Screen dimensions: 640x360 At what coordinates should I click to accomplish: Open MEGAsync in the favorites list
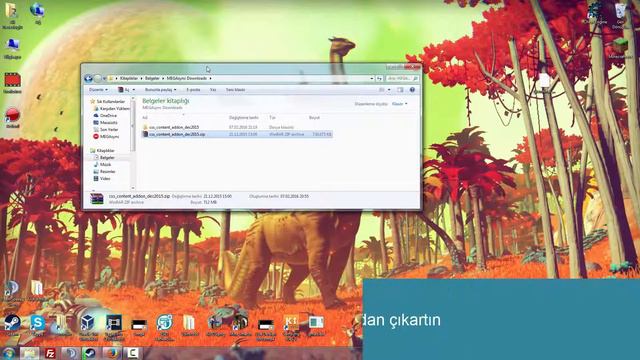pyautogui.click(x=106, y=136)
